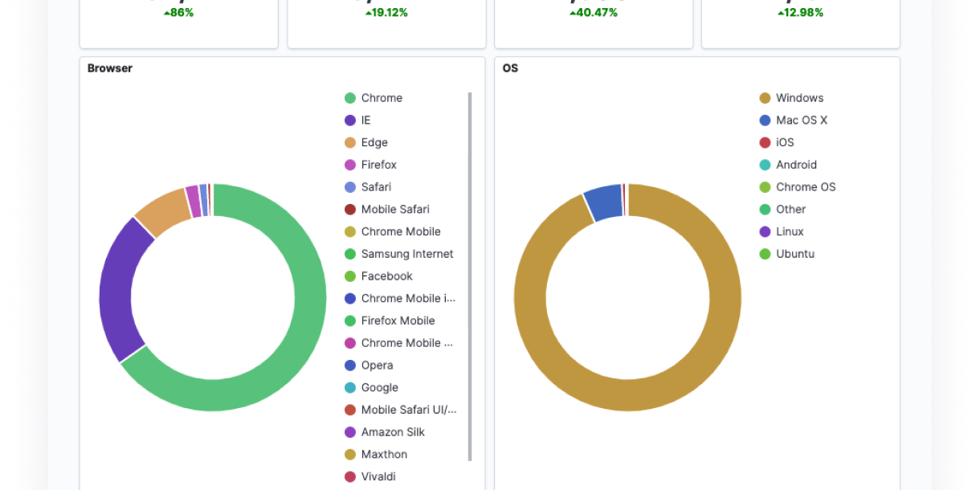Click the Vivaldi legend entry
Image resolution: width=980 pixels, height=490 pixels.
click(378, 476)
